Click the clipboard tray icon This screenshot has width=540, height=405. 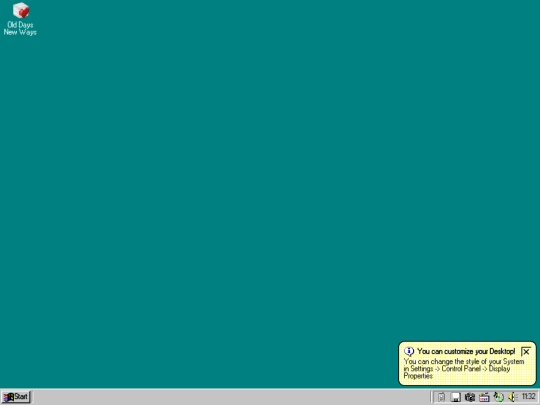coord(442,397)
